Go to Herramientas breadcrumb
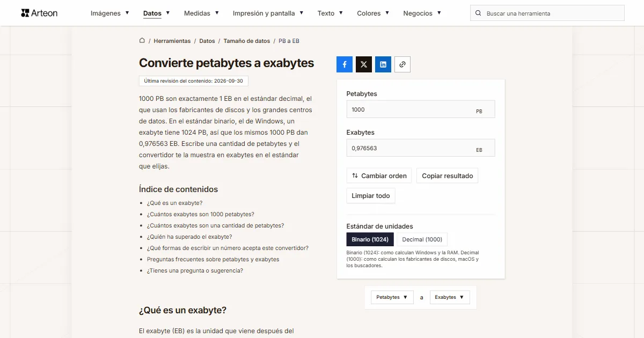Screen dimensions: 644x338 pos(172,41)
